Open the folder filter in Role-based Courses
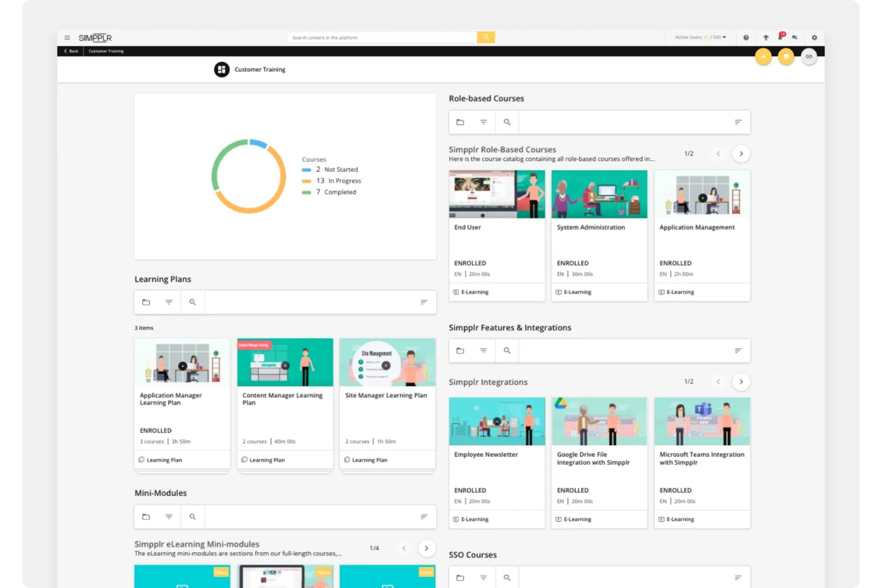882x588 pixels. 460,122
